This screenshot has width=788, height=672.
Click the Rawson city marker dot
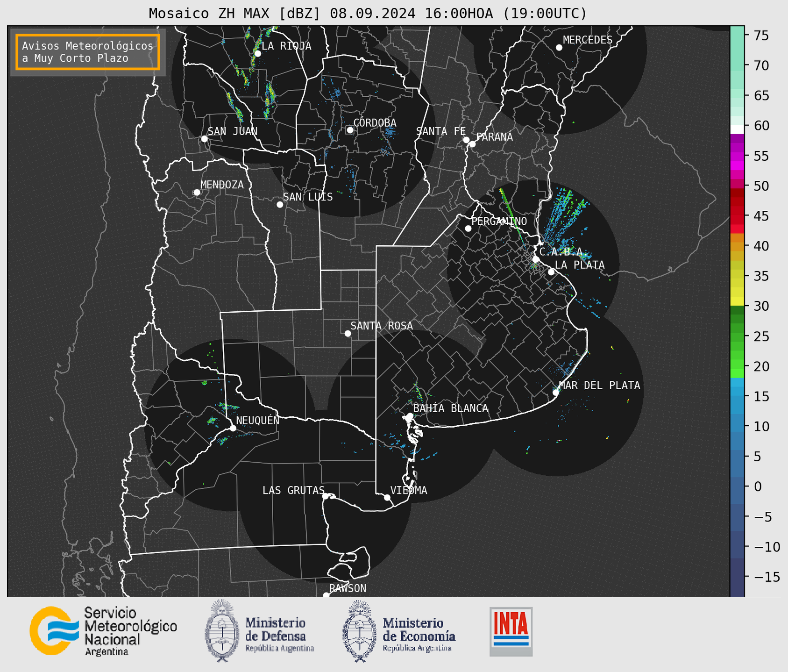[326, 595]
